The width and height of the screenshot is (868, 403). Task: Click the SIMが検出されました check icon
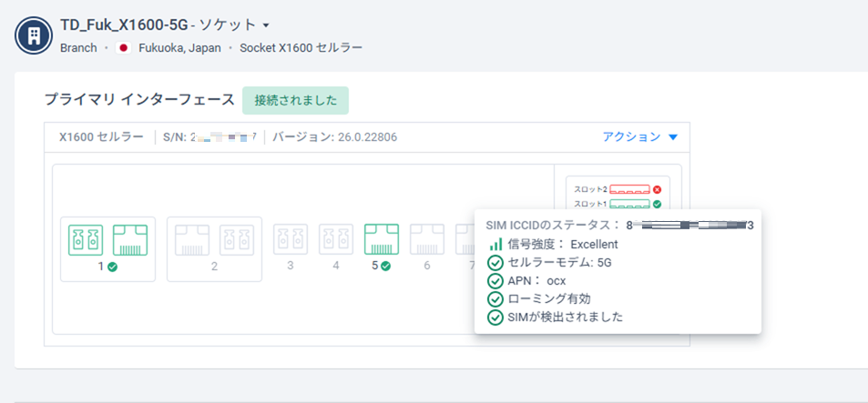point(495,317)
